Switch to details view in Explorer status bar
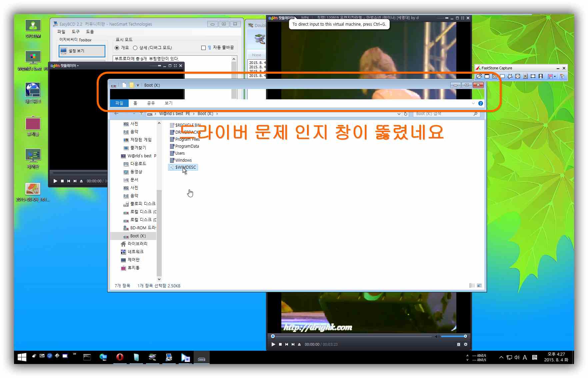 tap(472, 286)
